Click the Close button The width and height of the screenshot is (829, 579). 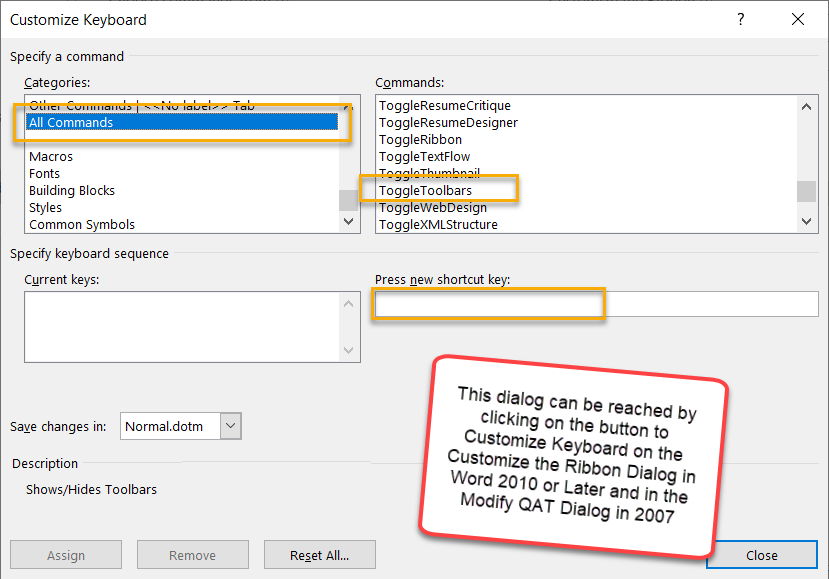coord(762,555)
